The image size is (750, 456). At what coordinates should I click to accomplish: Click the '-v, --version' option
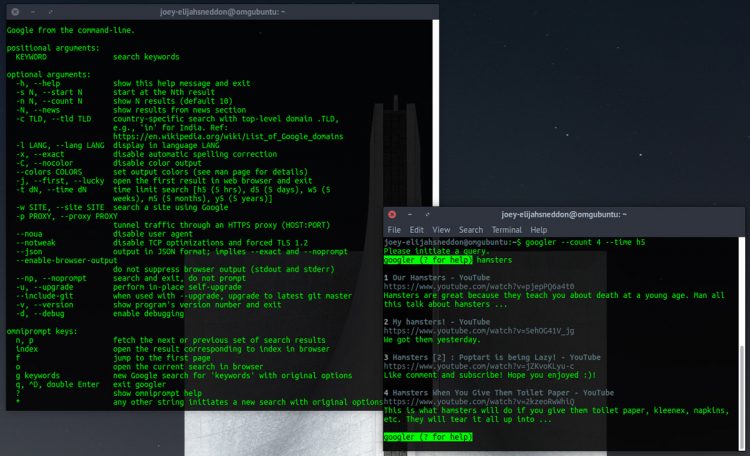point(44,305)
